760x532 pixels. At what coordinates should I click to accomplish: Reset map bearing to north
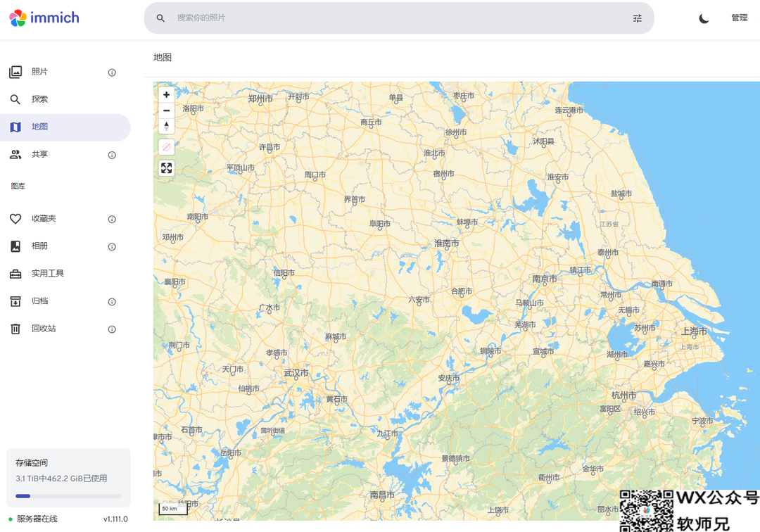click(x=166, y=126)
